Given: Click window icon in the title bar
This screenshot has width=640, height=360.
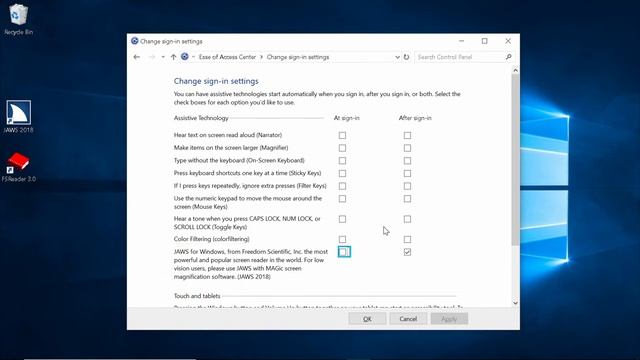Looking at the screenshot, I should pos(135,41).
